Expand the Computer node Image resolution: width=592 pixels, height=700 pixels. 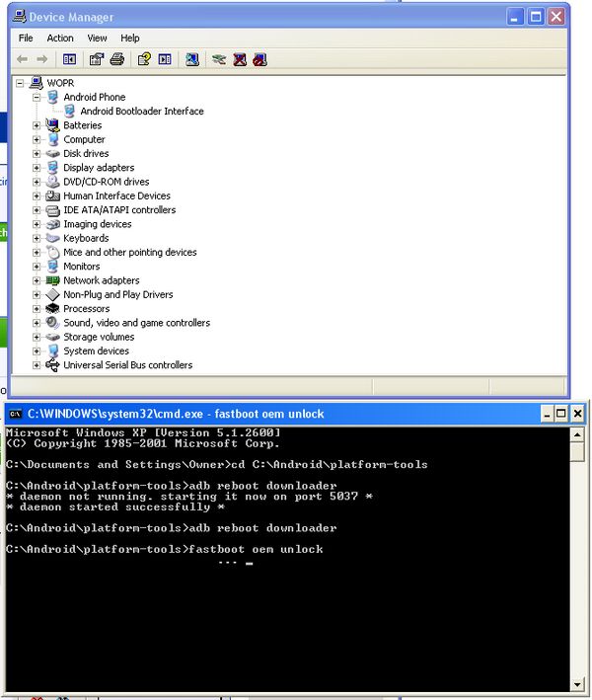click(x=37, y=139)
